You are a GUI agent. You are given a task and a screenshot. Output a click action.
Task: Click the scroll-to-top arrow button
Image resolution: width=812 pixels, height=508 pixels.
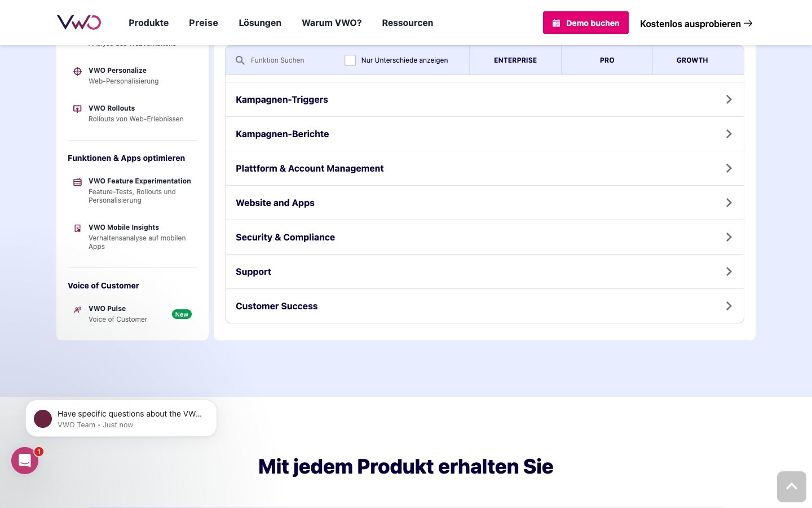point(791,487)
